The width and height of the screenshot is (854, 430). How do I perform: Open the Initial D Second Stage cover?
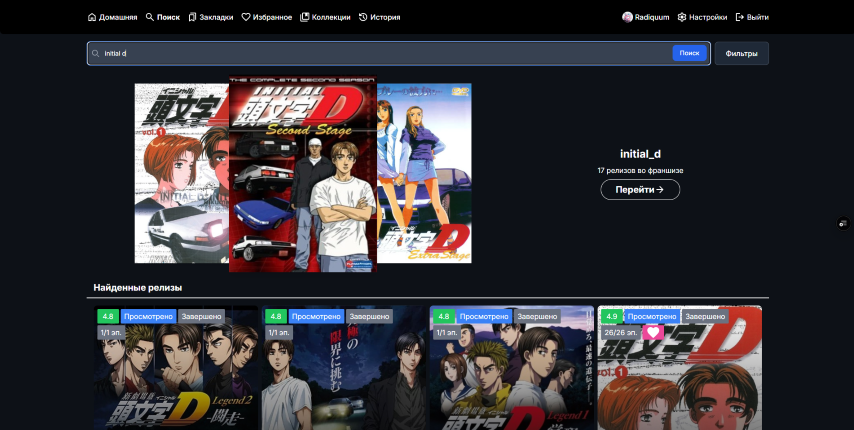point(302,175)
